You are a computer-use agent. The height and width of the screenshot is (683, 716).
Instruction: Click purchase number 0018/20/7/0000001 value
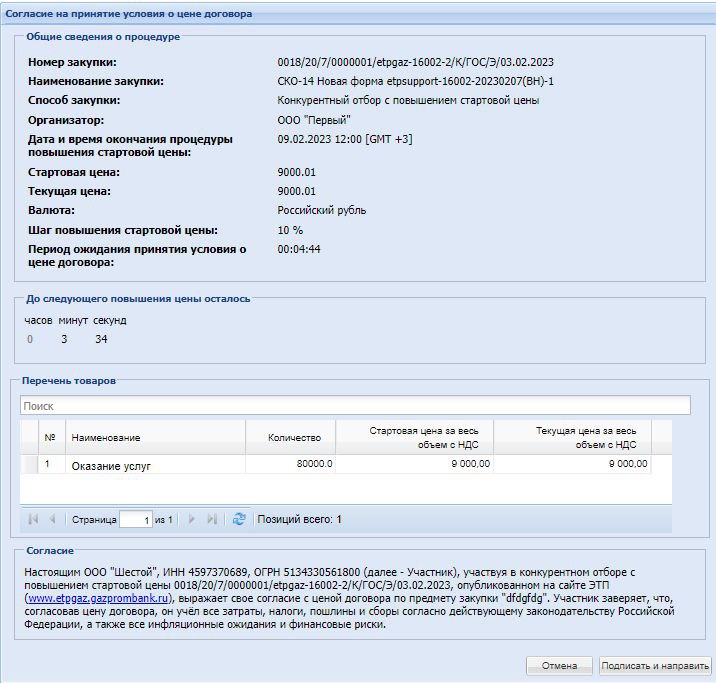pos(415,62)
